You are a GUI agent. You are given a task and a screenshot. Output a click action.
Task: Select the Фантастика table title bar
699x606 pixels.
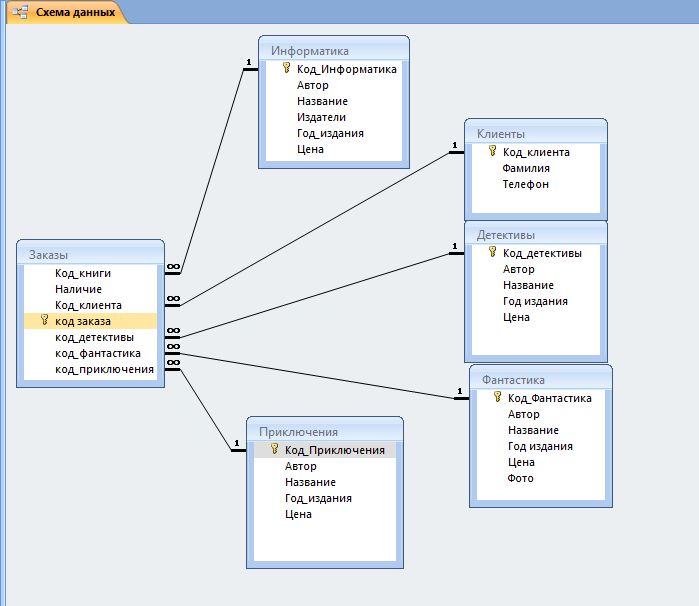(541, 379)
